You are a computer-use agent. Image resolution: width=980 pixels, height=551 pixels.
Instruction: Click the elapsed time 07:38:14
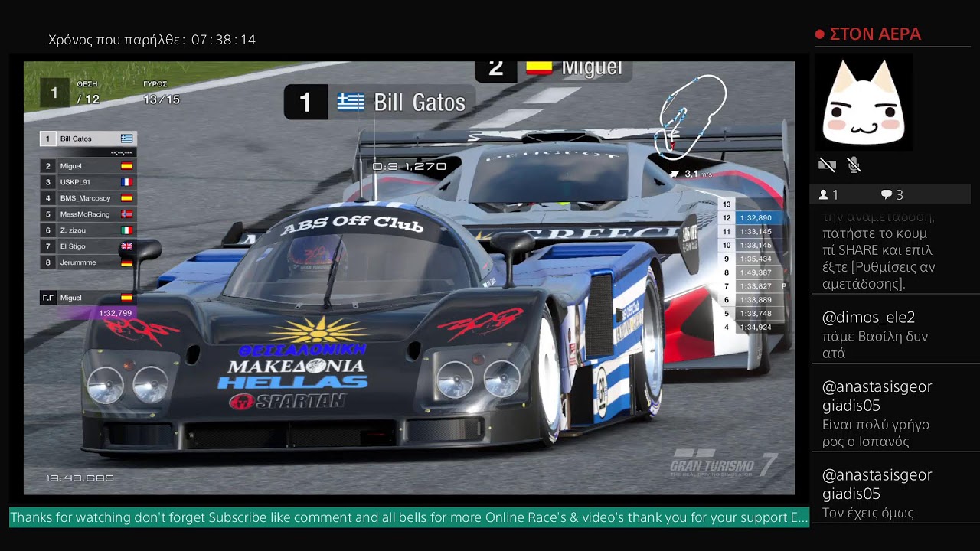pyautogui.click(x=223, y=40)
